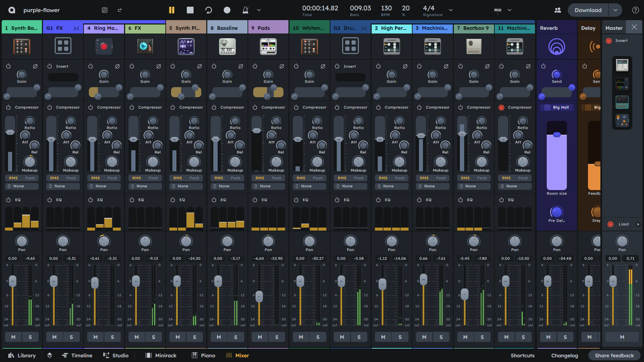Click the help question mark icon
The width and height of the screenshot is (644, 362).
coord(635,10)
